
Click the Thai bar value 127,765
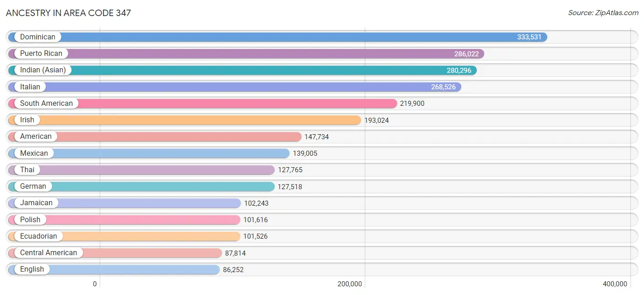coord(290,170)
